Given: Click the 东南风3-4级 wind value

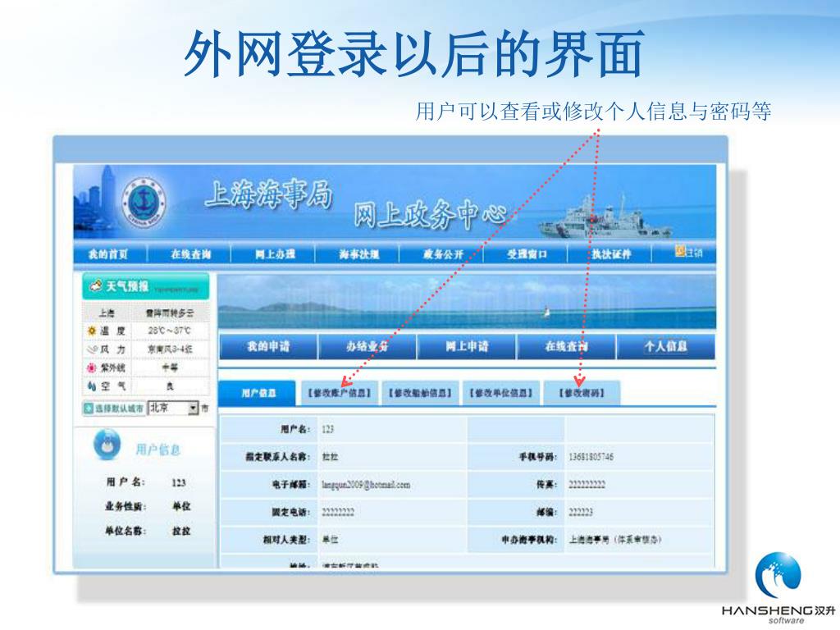Looking at the screenshot, I should tap(170, 349).
